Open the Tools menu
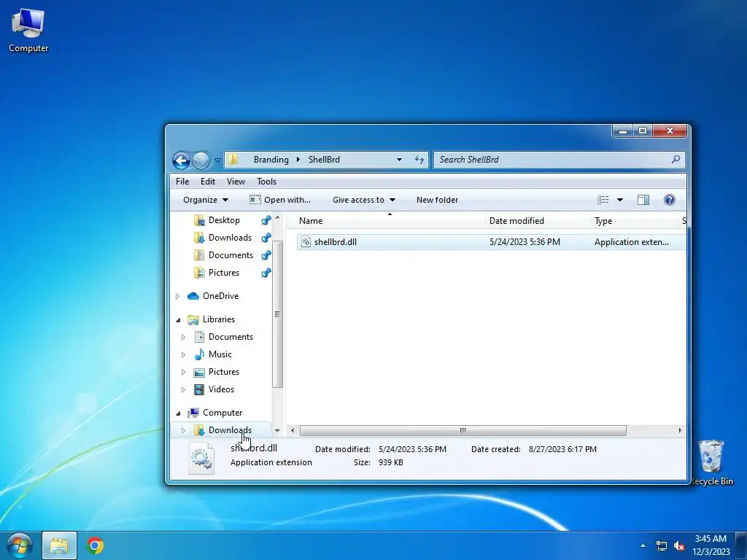 click(267, 182)
